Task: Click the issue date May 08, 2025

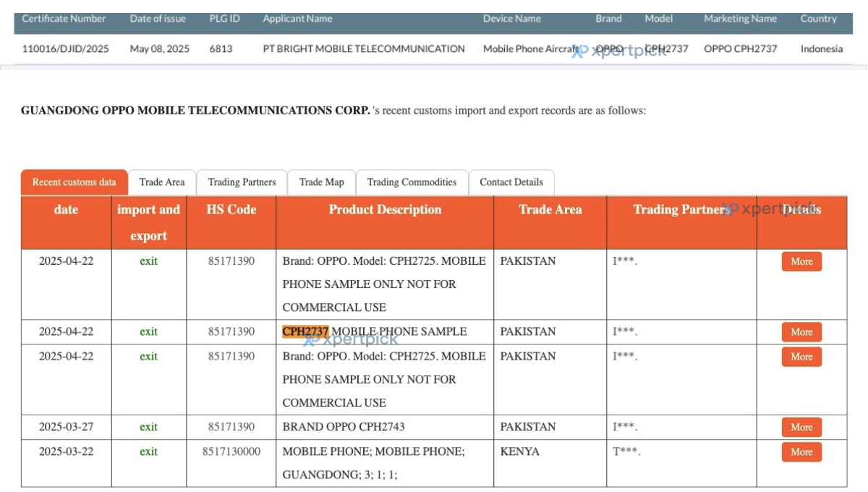Action: pyautogui.click(x=159, y=49)
